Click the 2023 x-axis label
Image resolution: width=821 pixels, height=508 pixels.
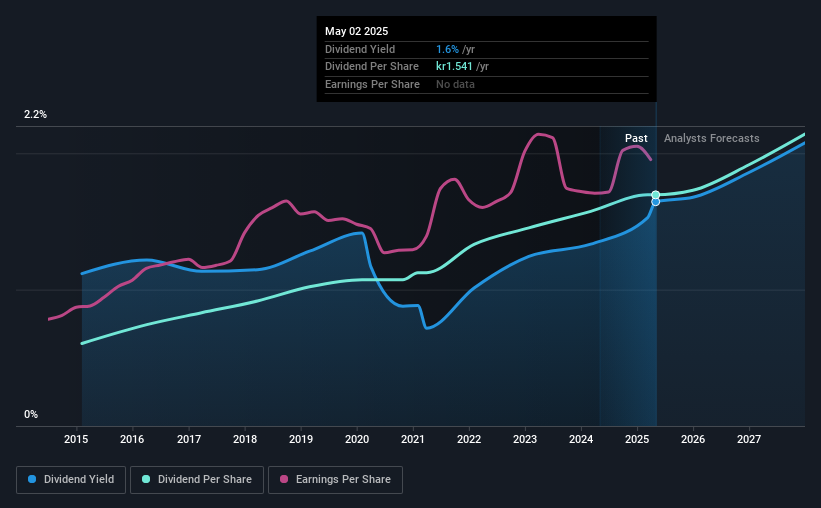pos(525,439)
